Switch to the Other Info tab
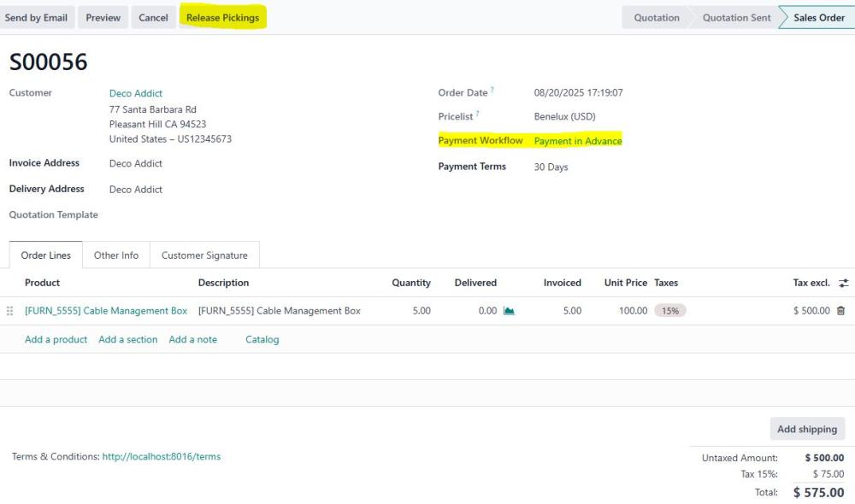 116,255
